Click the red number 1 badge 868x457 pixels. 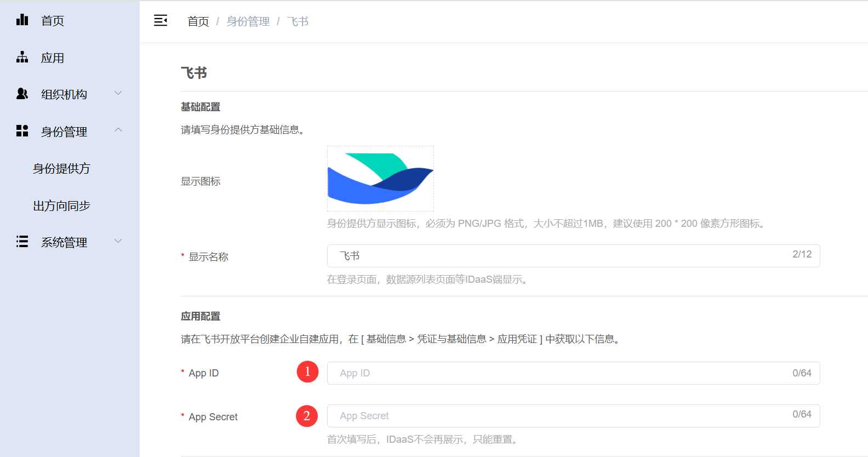pos(307,372)
